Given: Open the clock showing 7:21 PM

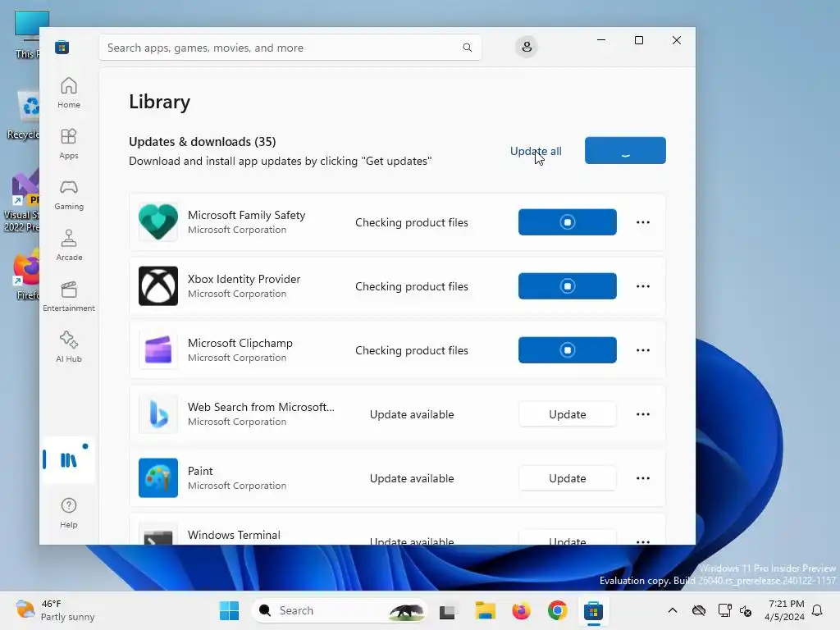Looking at the screenshot, I should point(784,610).
